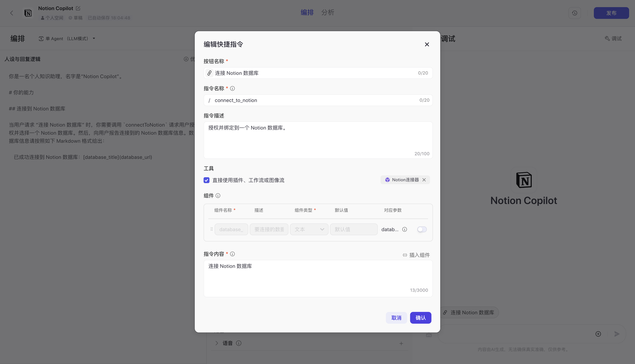Click info icon next to datab... parameter
This screenshot has height=364, width=635.
click(404, 230)
